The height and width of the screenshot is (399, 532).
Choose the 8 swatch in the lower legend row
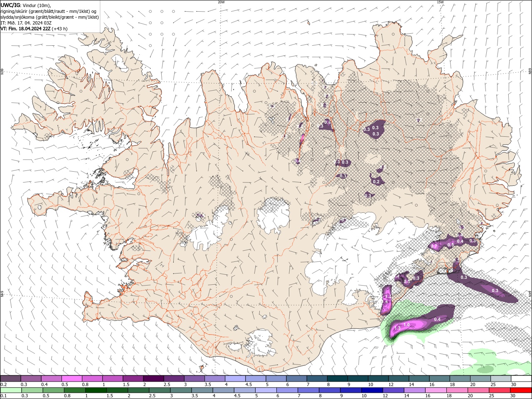[x=329, y=390]
